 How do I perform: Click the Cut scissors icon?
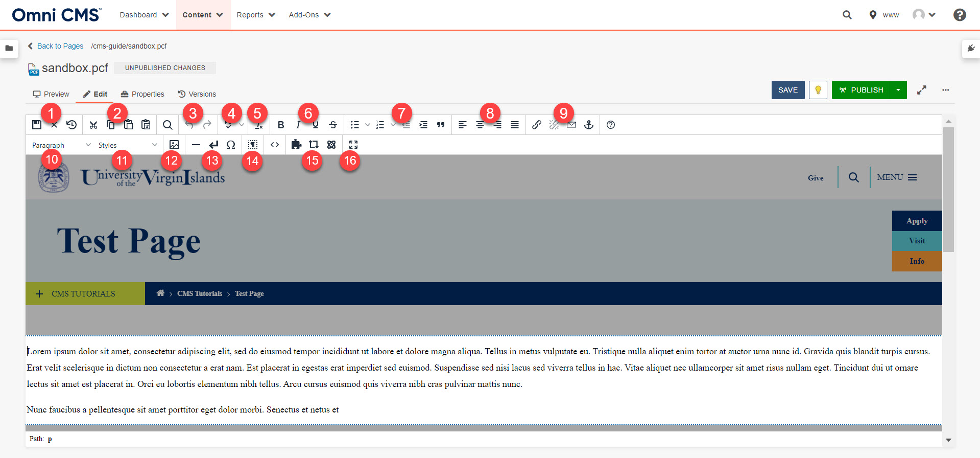coord(93,125)
